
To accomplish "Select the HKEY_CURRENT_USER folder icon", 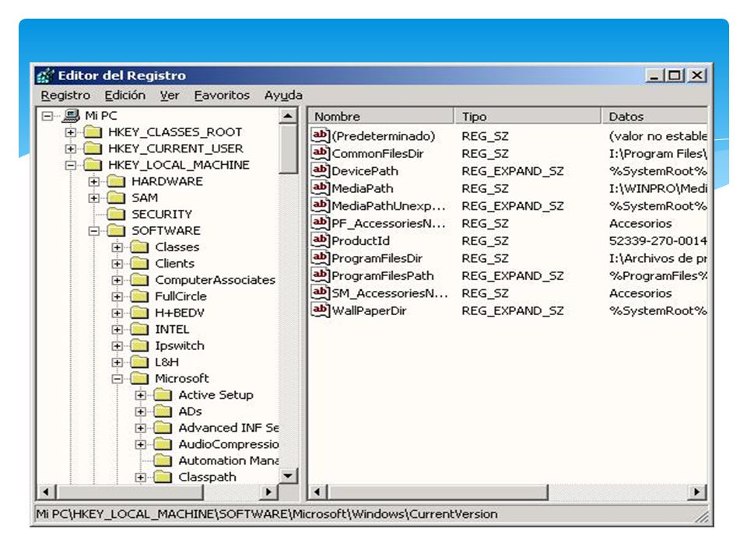I will click(93, 149).
